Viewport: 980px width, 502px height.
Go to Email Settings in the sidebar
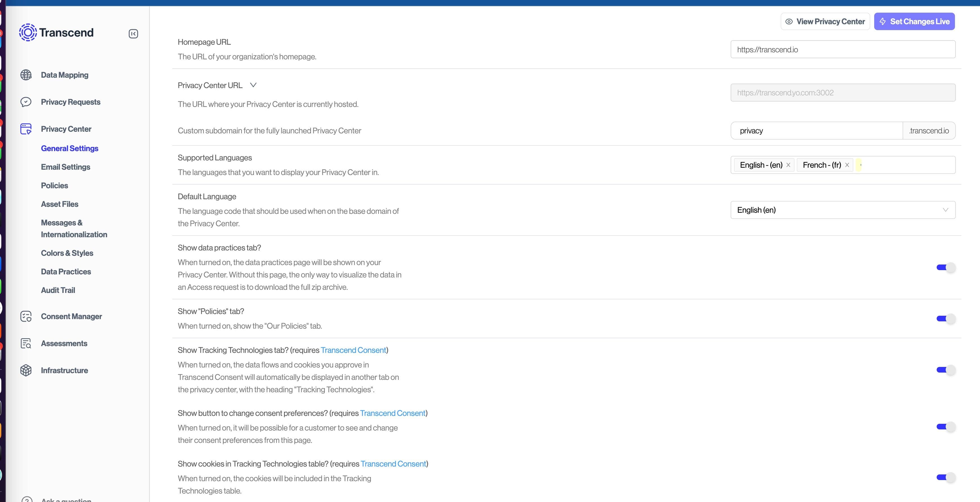pos(65,167)
